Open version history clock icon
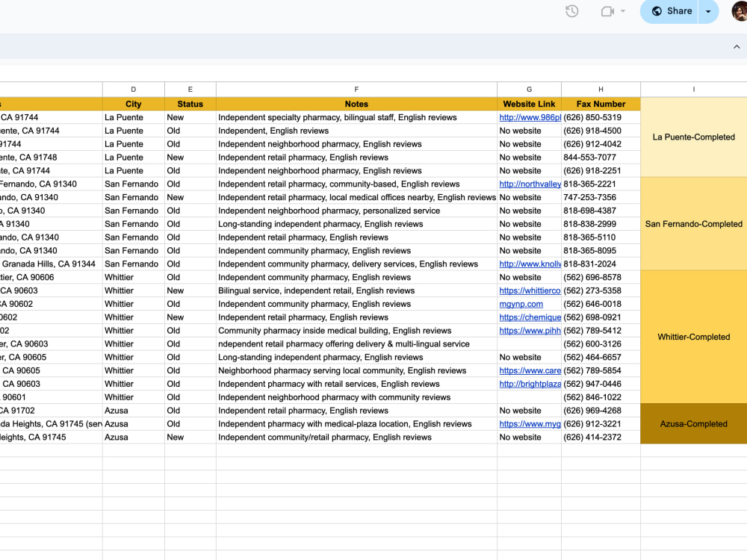The width and height of the screenshot is (747, 560). 571,11
